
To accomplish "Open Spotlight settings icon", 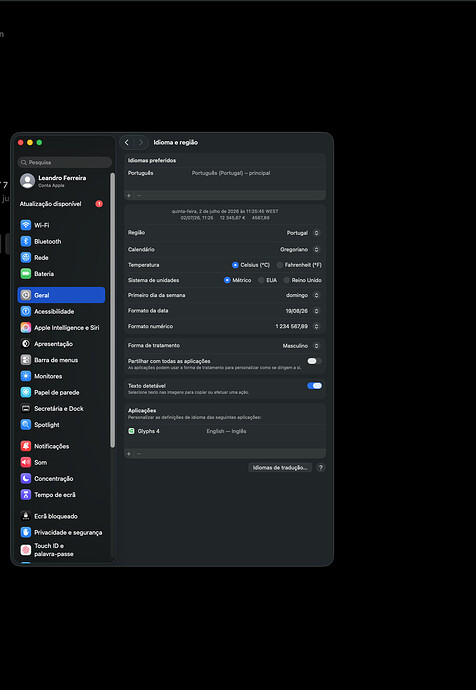I will [x=26, y=425].
